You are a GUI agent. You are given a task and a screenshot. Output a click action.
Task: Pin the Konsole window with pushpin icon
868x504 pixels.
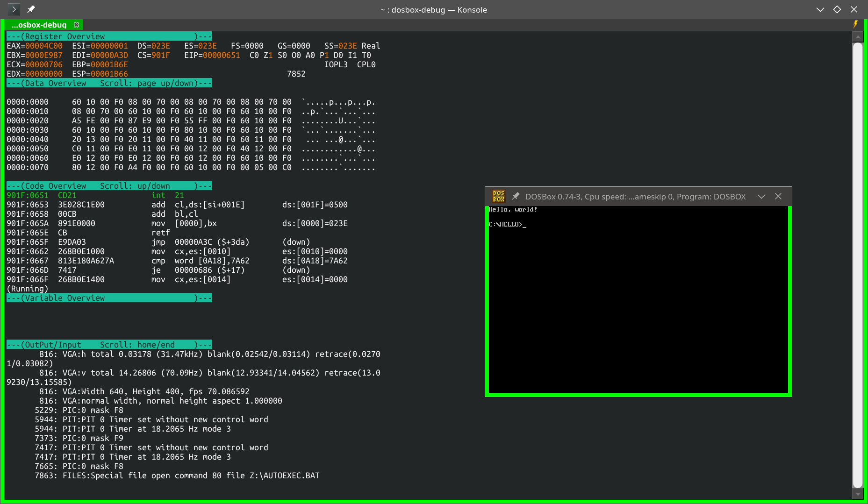31,9
